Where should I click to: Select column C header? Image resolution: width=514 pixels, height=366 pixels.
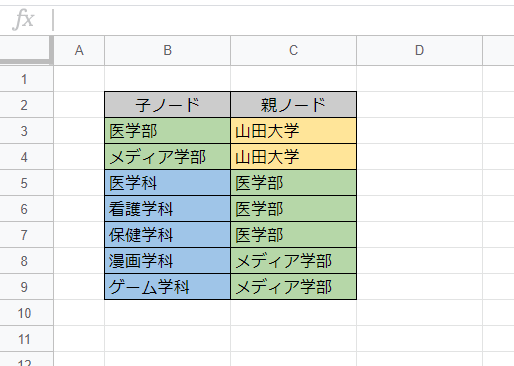(293, 51)
